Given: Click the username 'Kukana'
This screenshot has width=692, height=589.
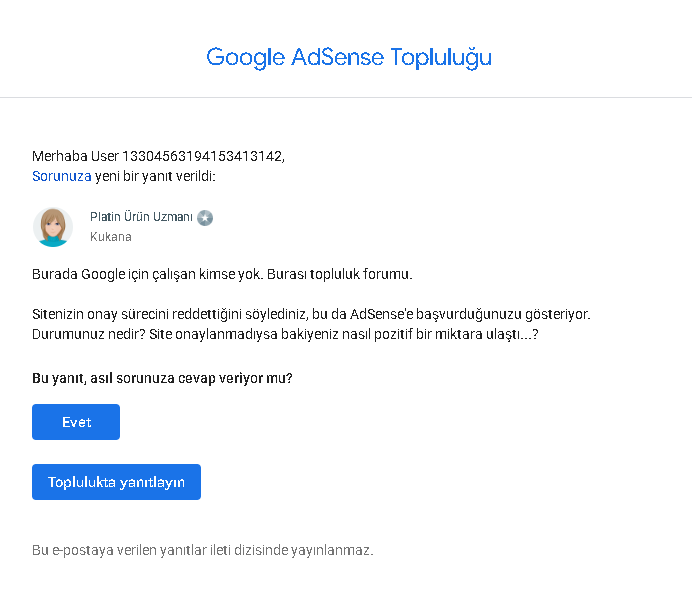Looking at the screenshot, I should coord(111,237).
